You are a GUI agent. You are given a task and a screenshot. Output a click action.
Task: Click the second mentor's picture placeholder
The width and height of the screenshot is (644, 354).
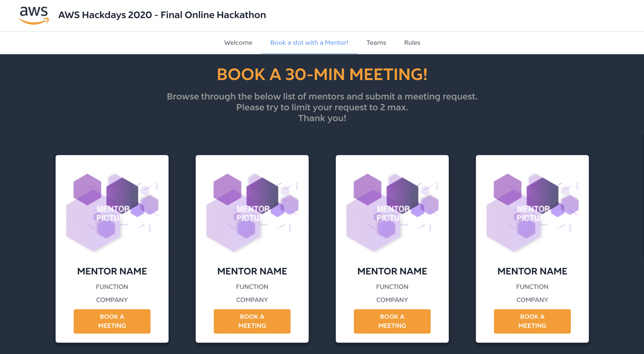click(x=252, y=211)
